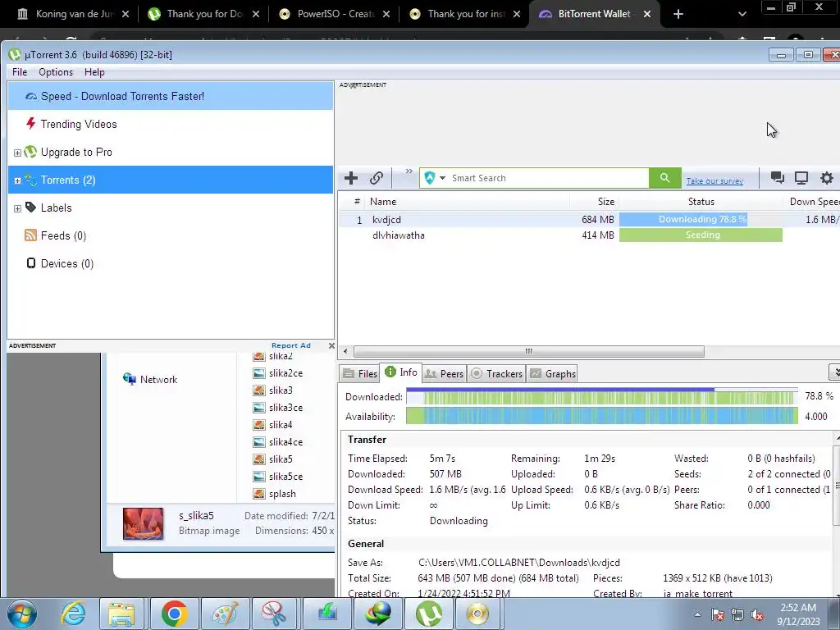Open Snipping Tool from taskbar
The image size is (840, 630).
coord(275,614)
